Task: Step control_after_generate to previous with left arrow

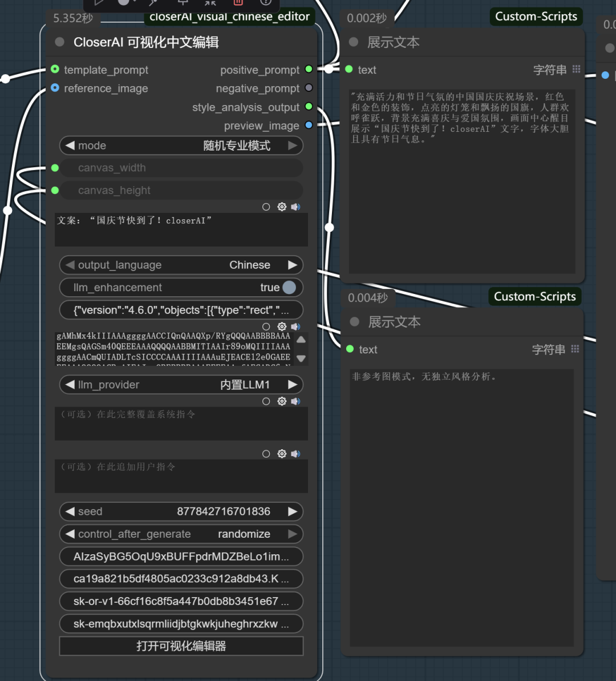Action: pos(70,534)
